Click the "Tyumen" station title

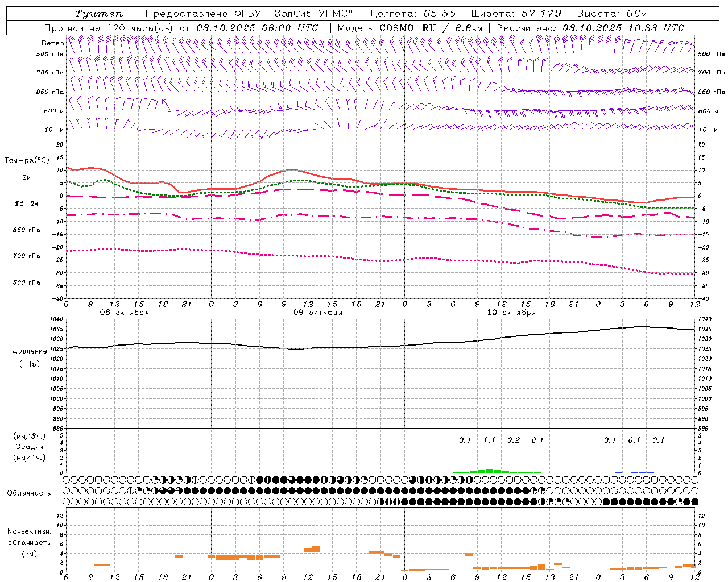tap(100, 14)
